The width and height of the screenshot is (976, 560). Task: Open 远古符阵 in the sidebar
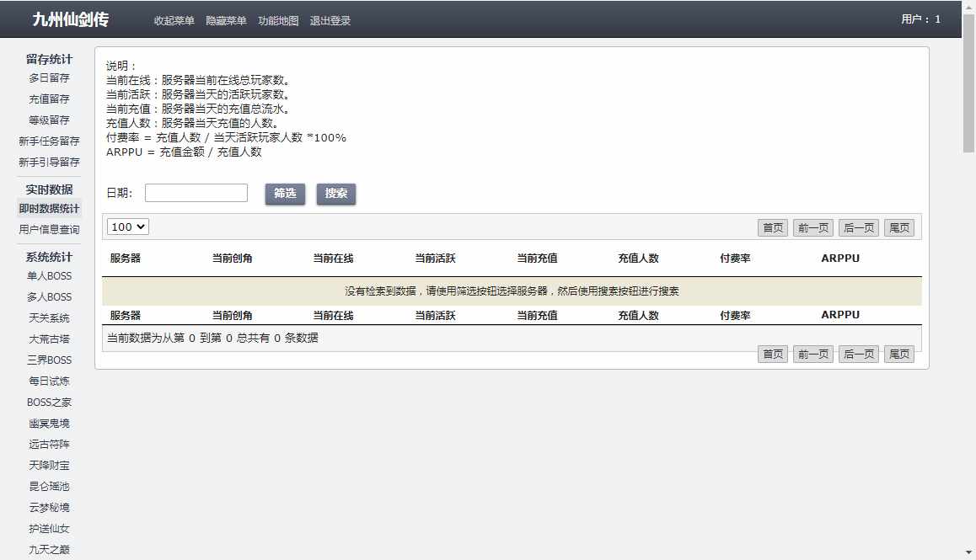[x=49, y=445]
